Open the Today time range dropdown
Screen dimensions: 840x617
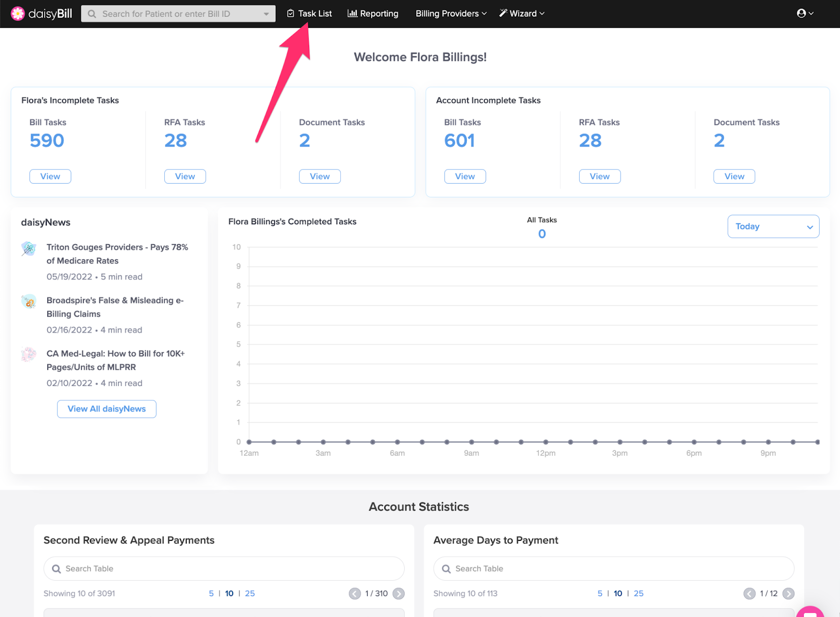(773, 226)
